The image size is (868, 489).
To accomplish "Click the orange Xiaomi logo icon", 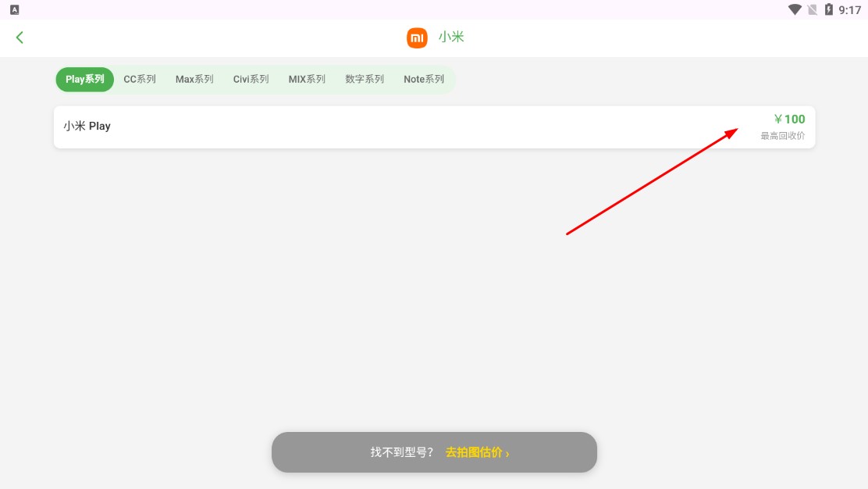I will [417, 37].
